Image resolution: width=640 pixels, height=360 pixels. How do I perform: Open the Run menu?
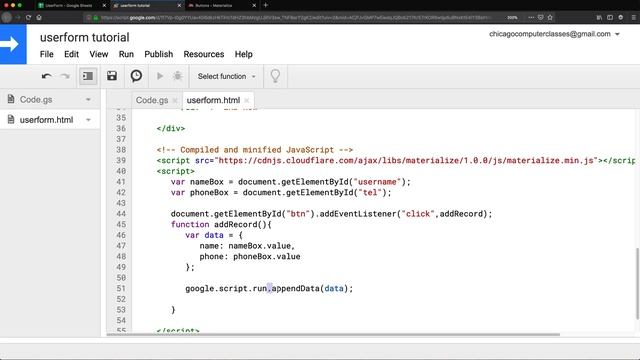click(x=126, y=54)
